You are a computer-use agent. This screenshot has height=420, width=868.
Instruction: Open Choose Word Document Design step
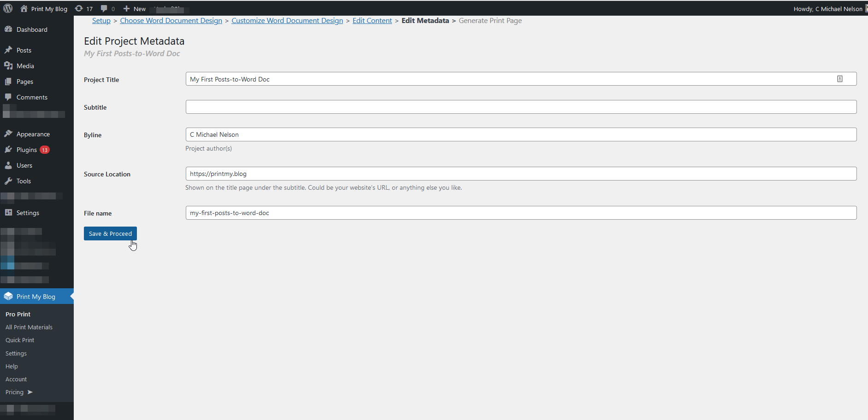(x=171, y=21)
